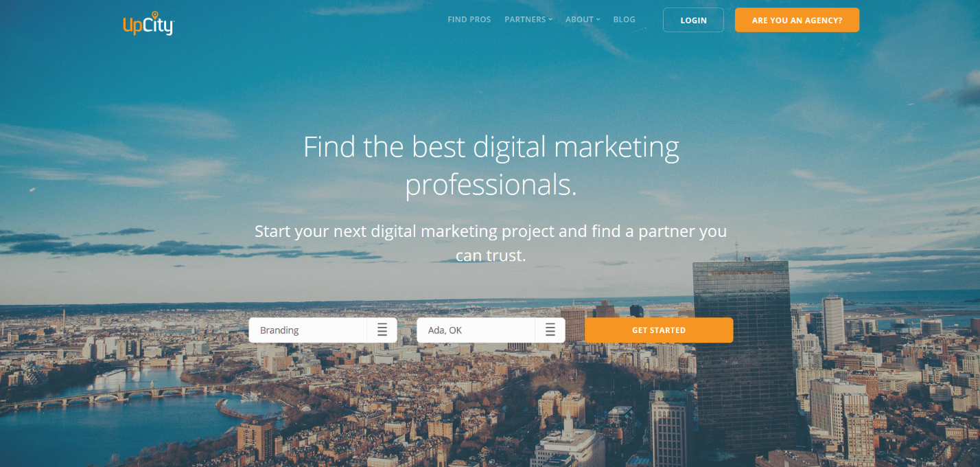Screen dimensions: 980x467
Task: Go to FIND PROS in navigation
Action: point(469,20)
